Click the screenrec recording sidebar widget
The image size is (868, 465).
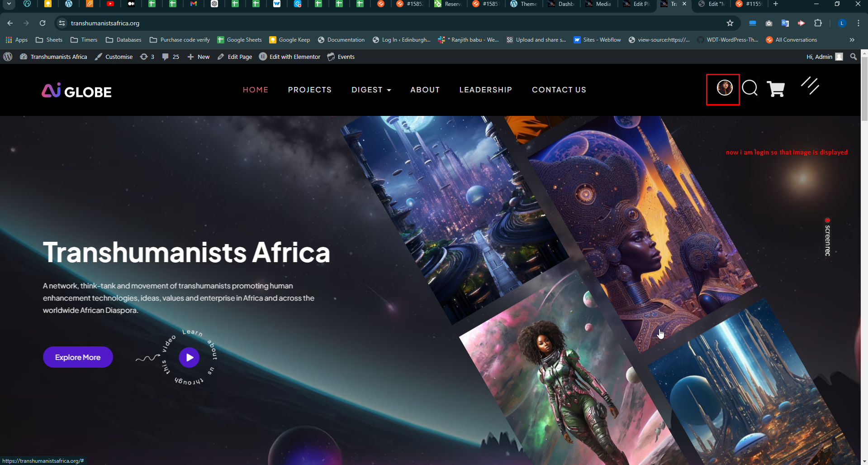pos(827,237)
